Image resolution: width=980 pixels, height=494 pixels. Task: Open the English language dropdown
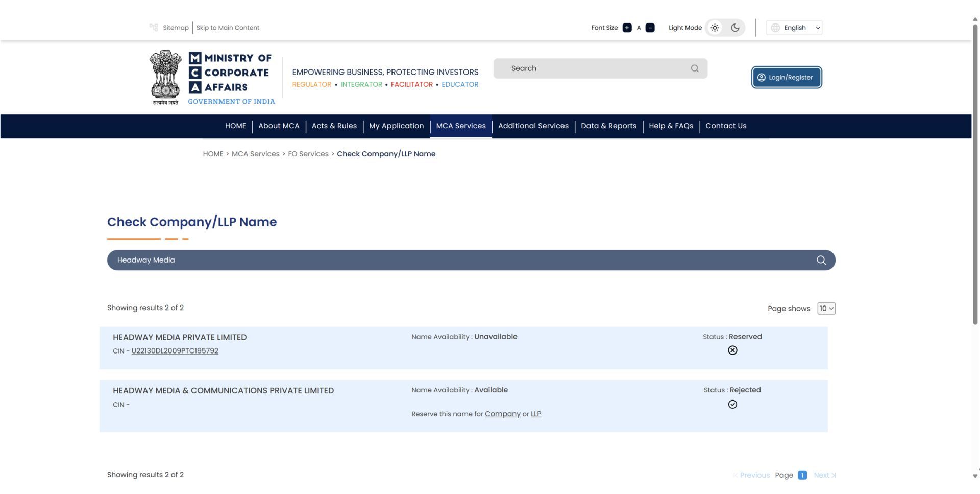pos(794,28)
